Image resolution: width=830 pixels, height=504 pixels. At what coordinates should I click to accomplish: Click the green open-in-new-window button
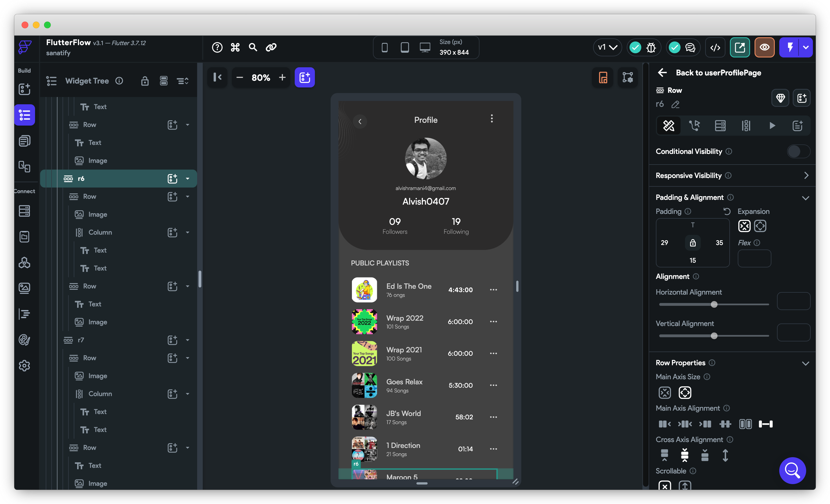740,47
